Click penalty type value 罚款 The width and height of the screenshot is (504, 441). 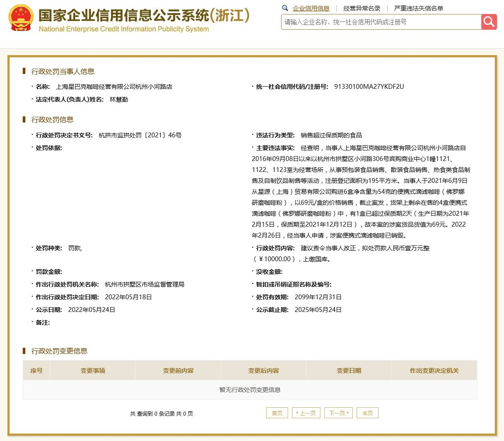click(75, 248)
